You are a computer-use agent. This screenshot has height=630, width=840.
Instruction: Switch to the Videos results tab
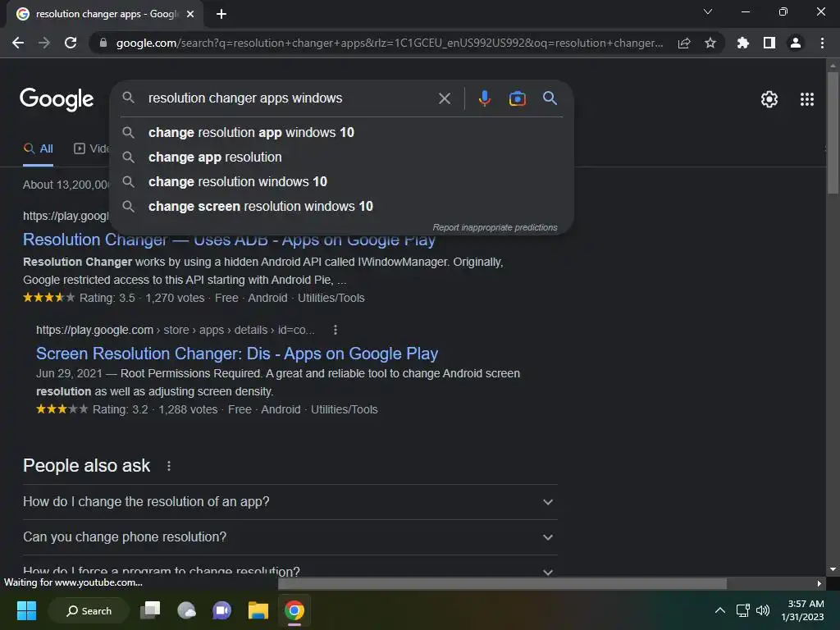91,149
